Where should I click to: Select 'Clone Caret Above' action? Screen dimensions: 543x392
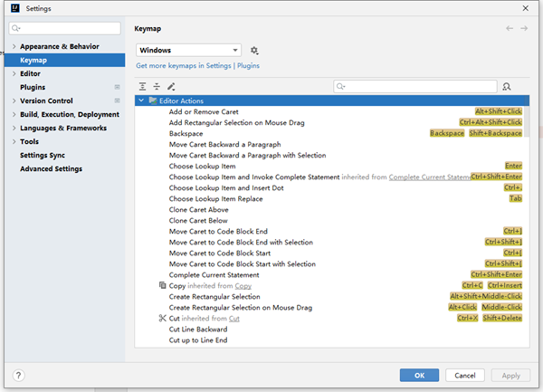click(x=199, y=210)
